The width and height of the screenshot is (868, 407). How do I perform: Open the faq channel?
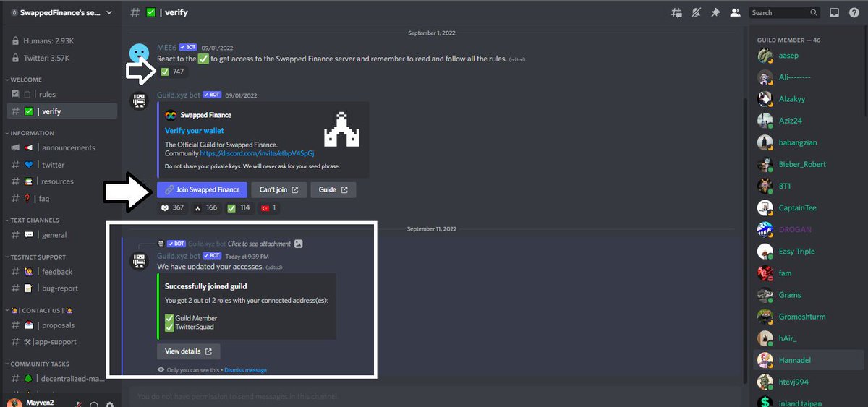click(x=61, y=198)
